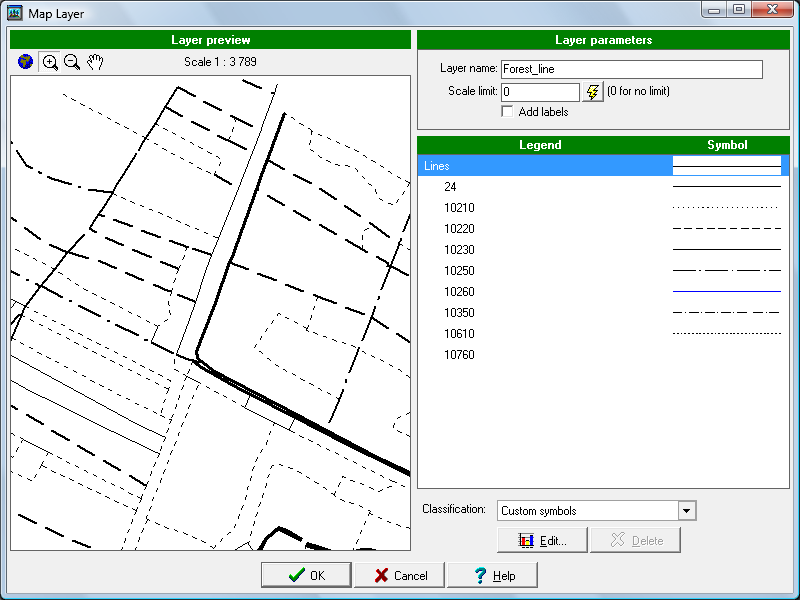Click the dotted symbol for 10610
The height and width of the screenshot is (600, 800).
(x=726, y=334)
